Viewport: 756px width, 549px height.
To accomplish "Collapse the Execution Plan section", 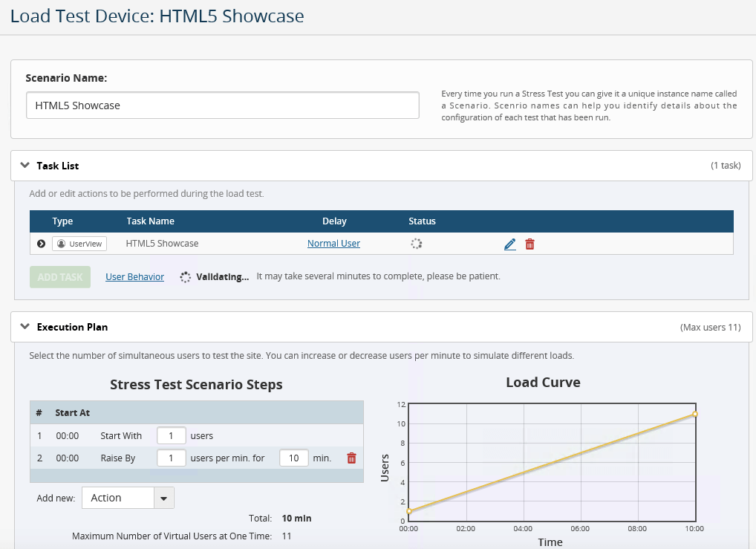I will point(25,327).
